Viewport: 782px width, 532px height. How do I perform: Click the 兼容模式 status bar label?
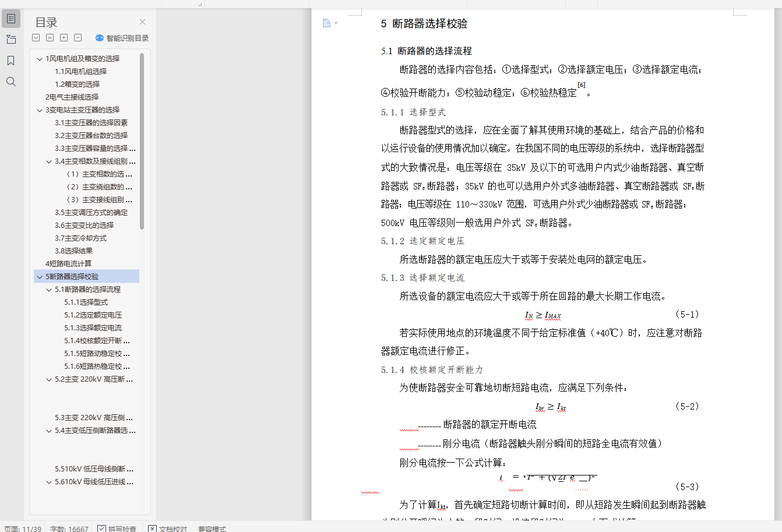tap(212, 529)
